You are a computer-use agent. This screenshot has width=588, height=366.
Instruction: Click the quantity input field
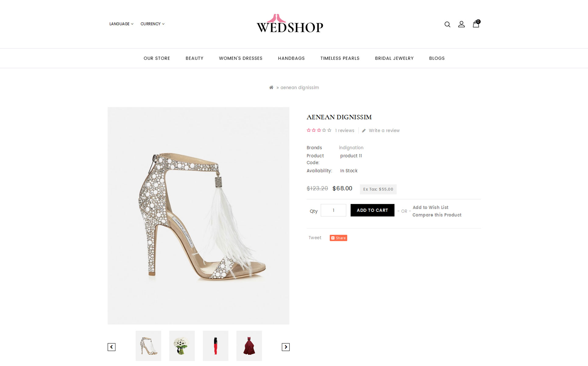pos(333,210)
